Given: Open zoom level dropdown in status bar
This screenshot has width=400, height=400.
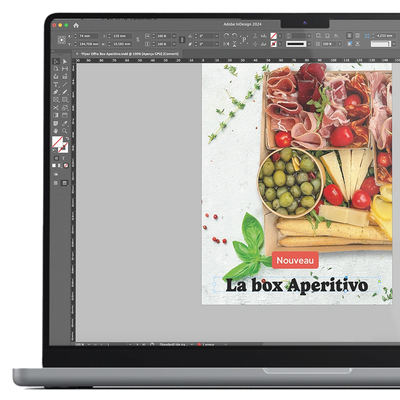Looking at the screenshot, I should [89, 344].
